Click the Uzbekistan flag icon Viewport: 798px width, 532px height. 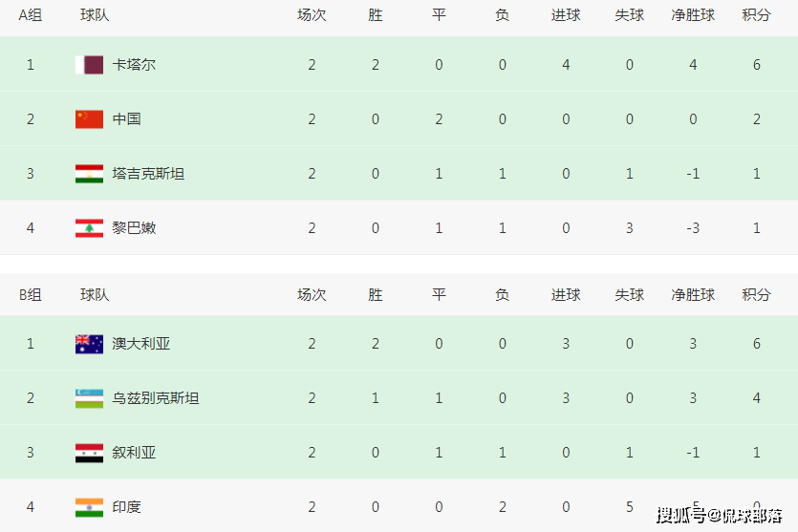click(x=89, y=398)
